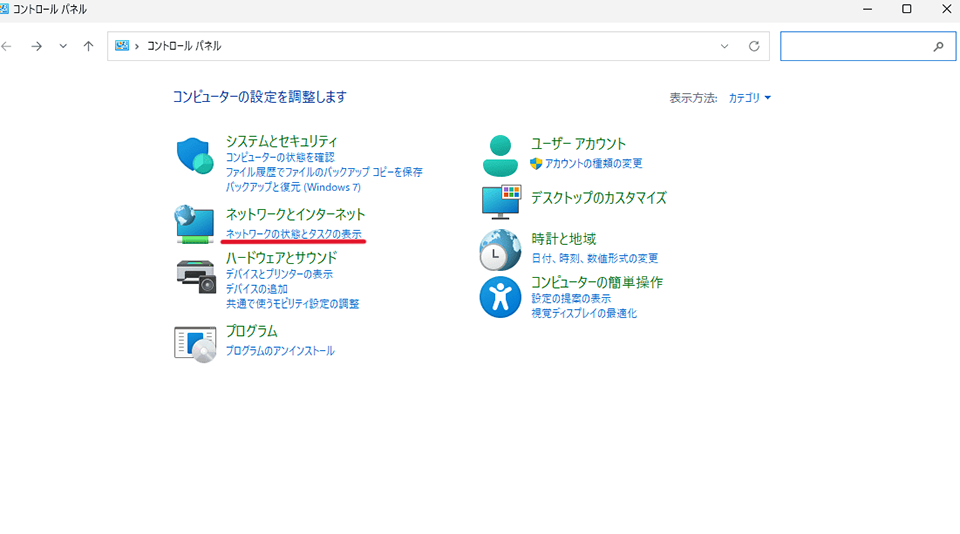The image size is (960, 534).
Task: Go back with the back arrow
Action: pyautogui.click(x=7, y=47)
